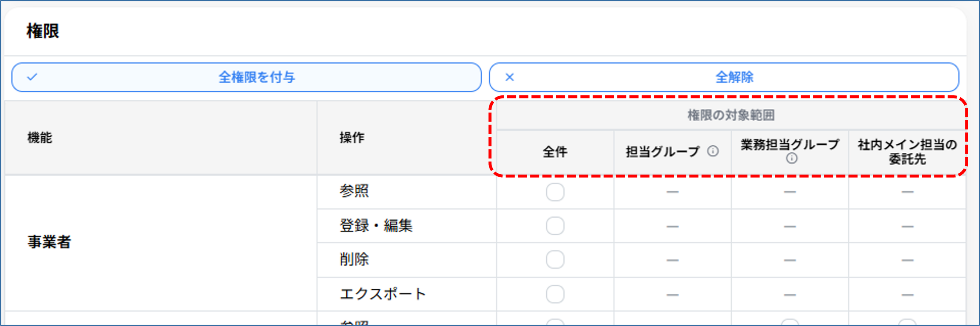Click the エクスポート operation label
Viewport: 980px width, 326px height.
coord(383,294)
